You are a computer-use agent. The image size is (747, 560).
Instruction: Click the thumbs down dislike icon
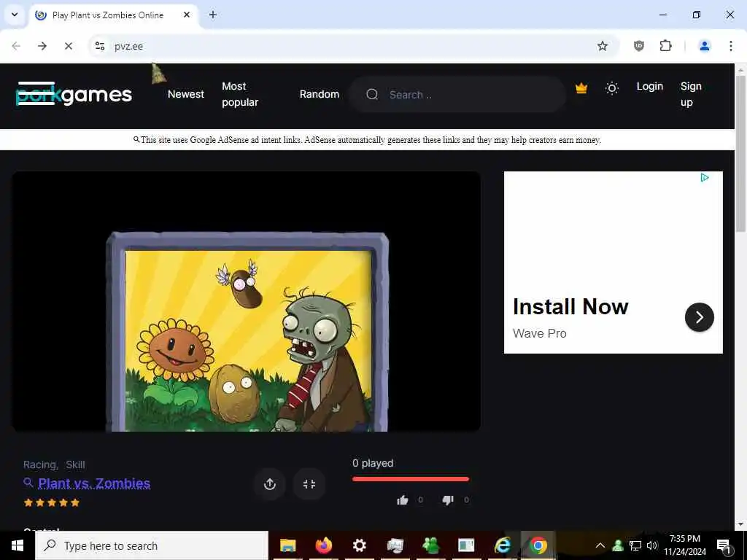pos(448,500)
